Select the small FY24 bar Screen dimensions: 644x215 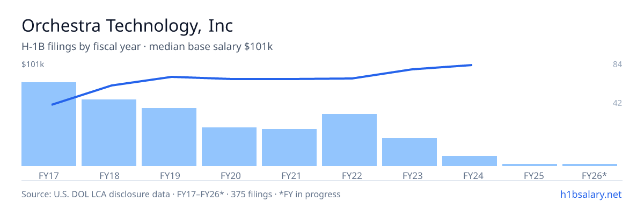click(470, 161)
